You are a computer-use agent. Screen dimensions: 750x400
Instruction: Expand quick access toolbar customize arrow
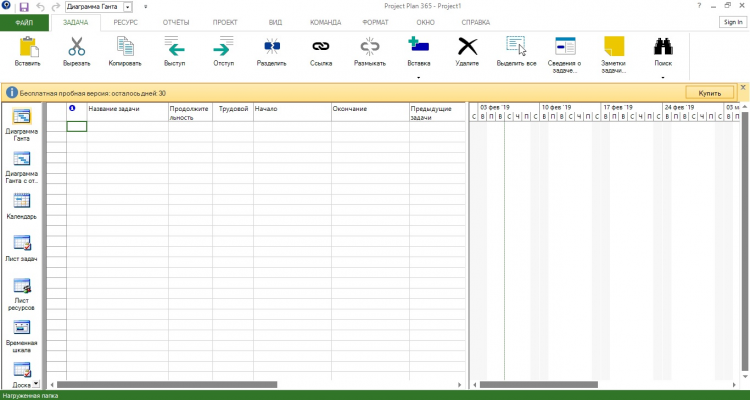point(145,7)
